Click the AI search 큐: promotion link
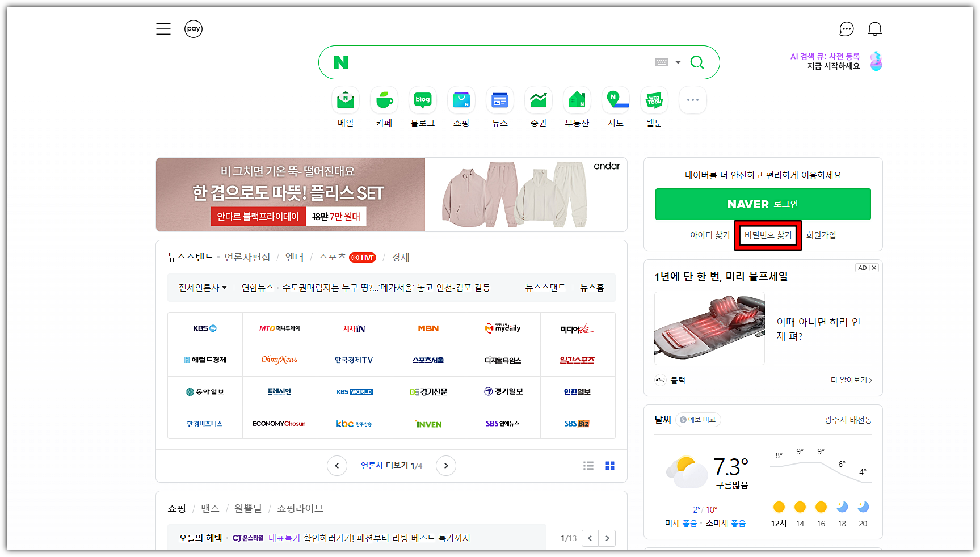Screen dimensions: 980x557 836,61
